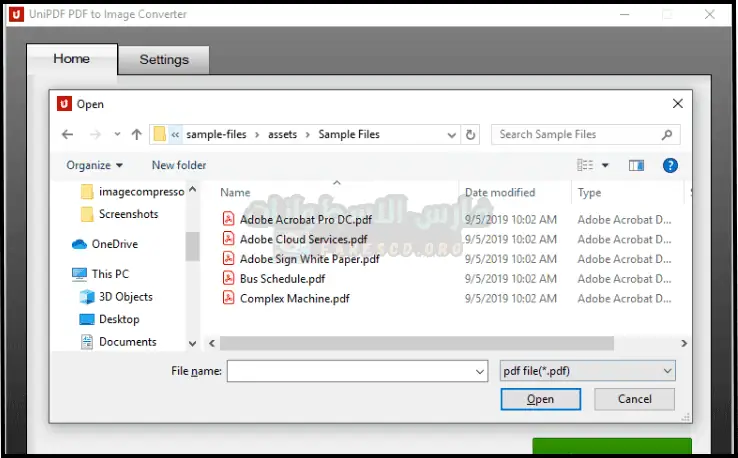
Task: Expand the File name history dropdown
Action: pyautogui.click(x=480, y=371)
